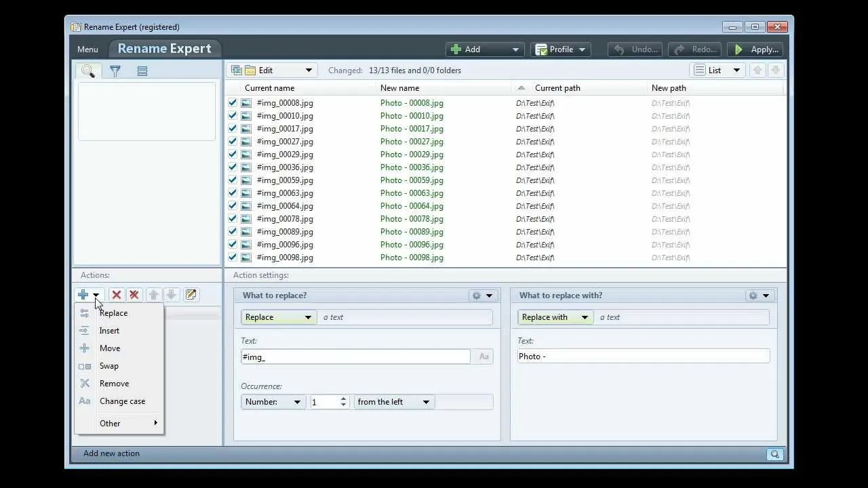868x488 pixels.
Task: Open the List view dropdown
Action: [x=717, y=70]
